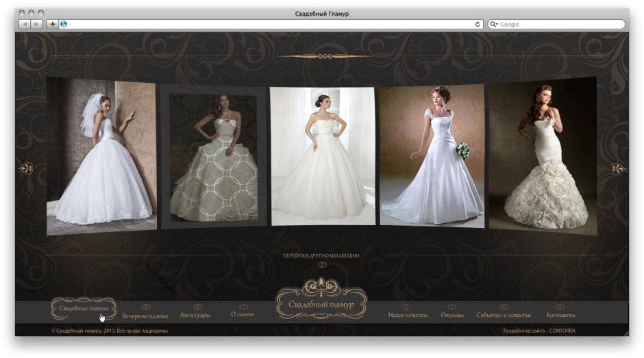Viewport: 644px width, 358px height.
Task: Open the bride with veil dress photo
Action: (101, 156)
